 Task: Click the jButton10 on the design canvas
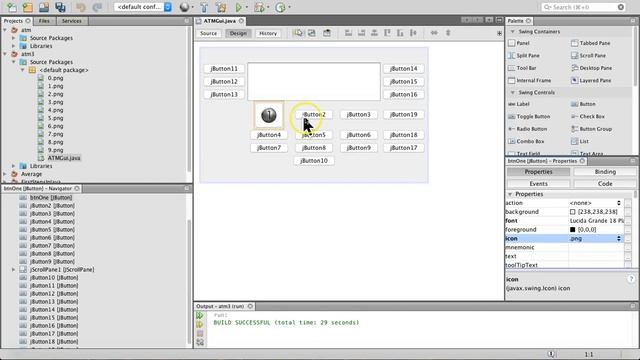[x=314, y=161]
